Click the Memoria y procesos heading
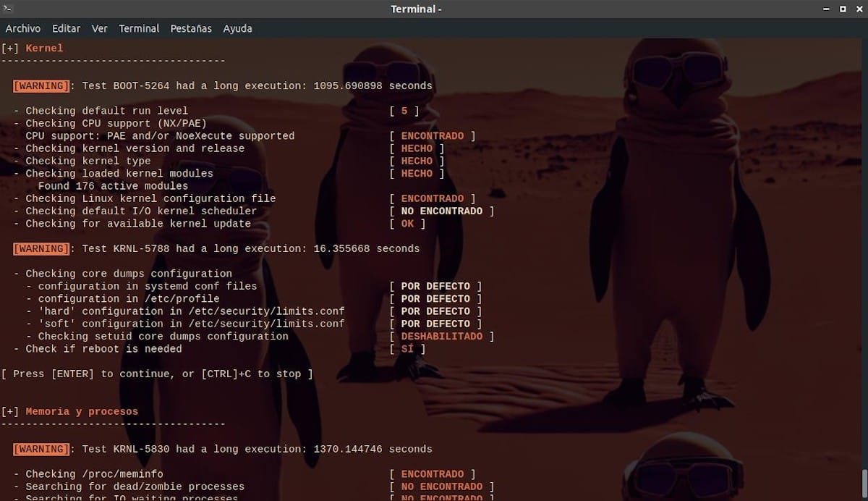The width and height of the screenshot is (868, 501). coord(82,411)
